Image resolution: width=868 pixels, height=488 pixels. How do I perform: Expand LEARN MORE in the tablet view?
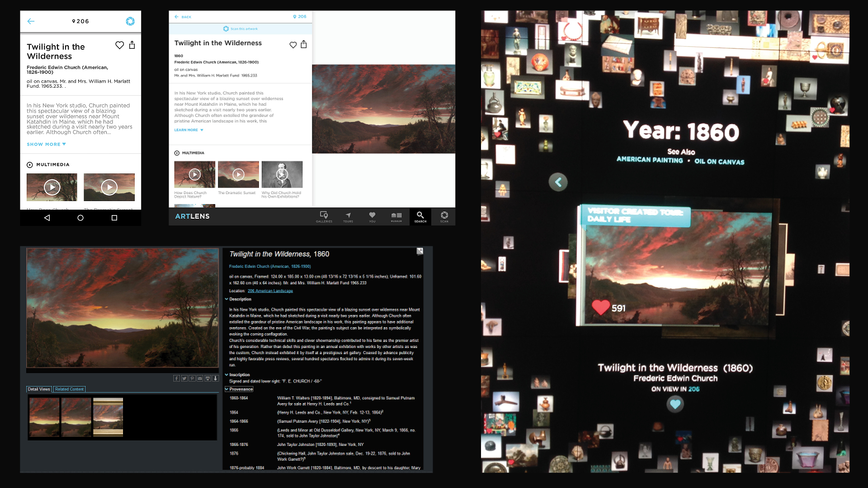189,130
